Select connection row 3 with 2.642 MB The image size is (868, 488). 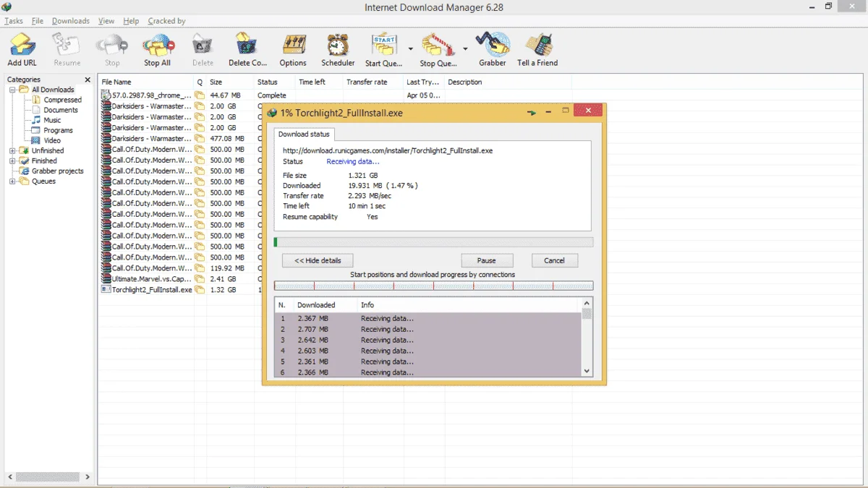(x=427, y=340)
